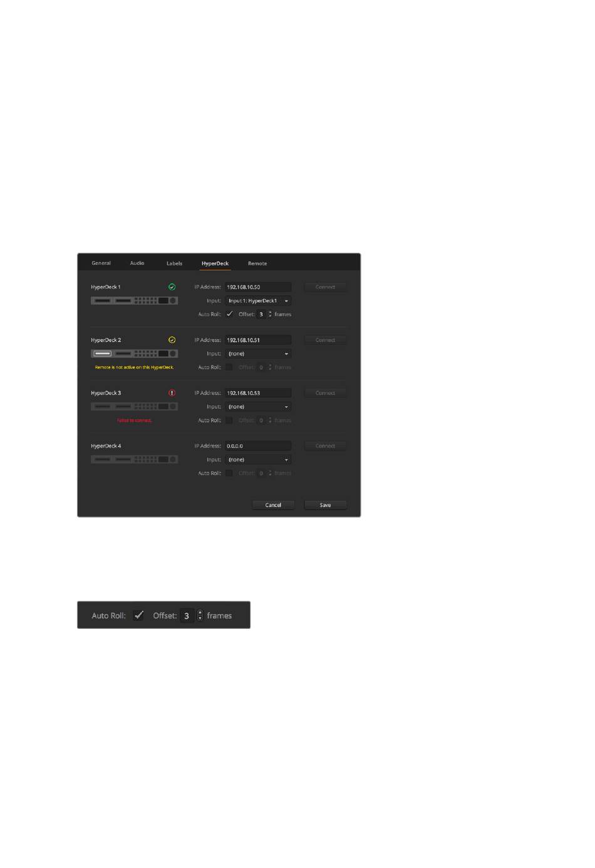Enable Auto Roll for HyperDeck 3
This screenshot has width=595, height=868.
click(x=229, y=420)
